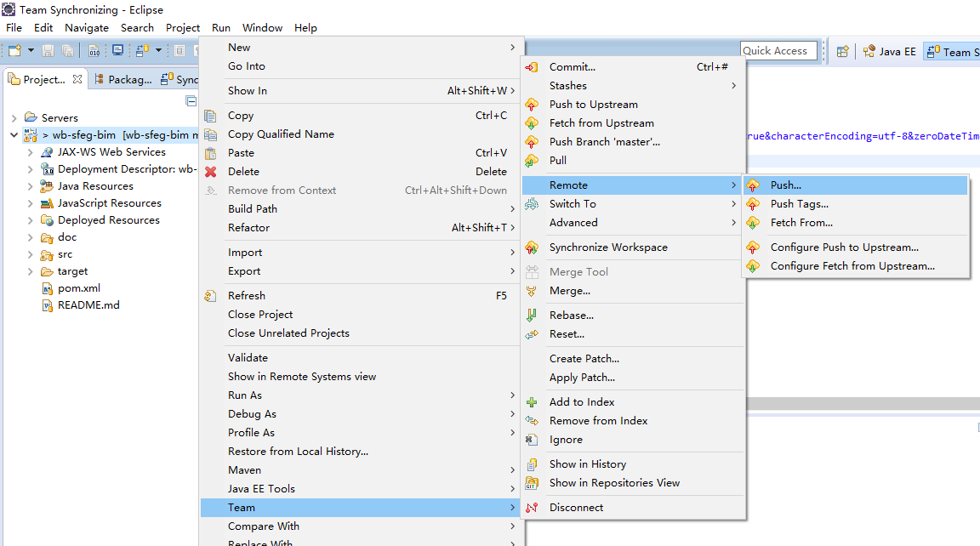Click the Configure Fetch from Upstream icon
The image size is (980, 546).
[753, 266]
